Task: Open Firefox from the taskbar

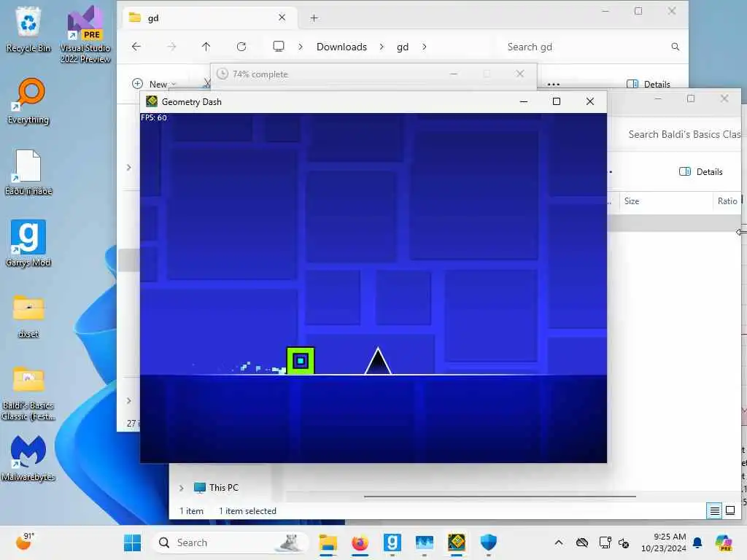Action: coord(360,542)
